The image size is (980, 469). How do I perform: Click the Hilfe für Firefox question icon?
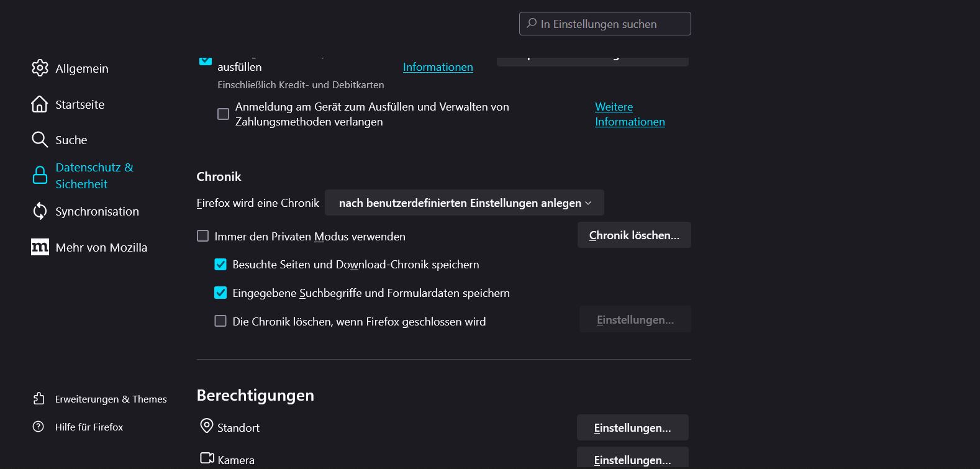[x=39, y=427]
